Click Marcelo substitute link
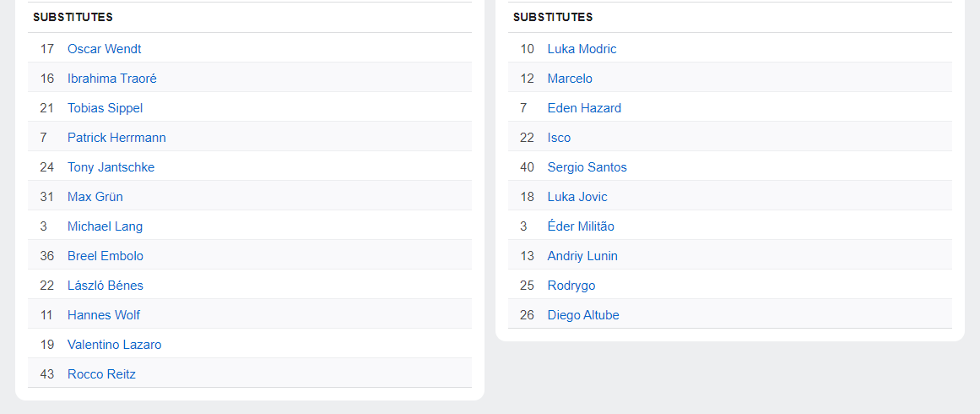The image size is (980, 414). (570, 79)
